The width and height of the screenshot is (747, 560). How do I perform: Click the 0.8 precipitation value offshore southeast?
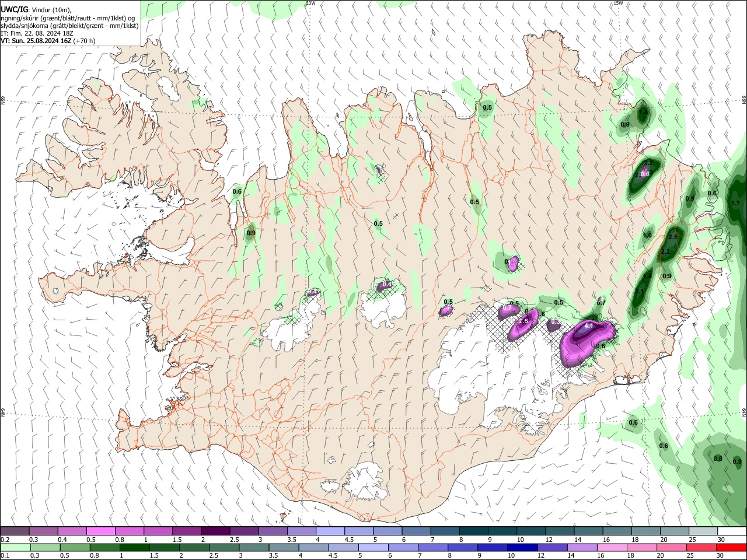(x=718, y=459)
